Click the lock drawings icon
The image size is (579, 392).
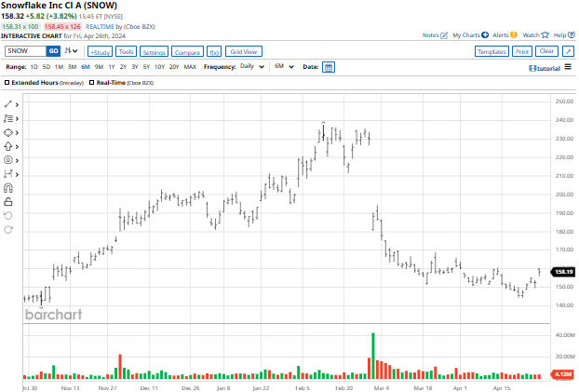(9, 201)
